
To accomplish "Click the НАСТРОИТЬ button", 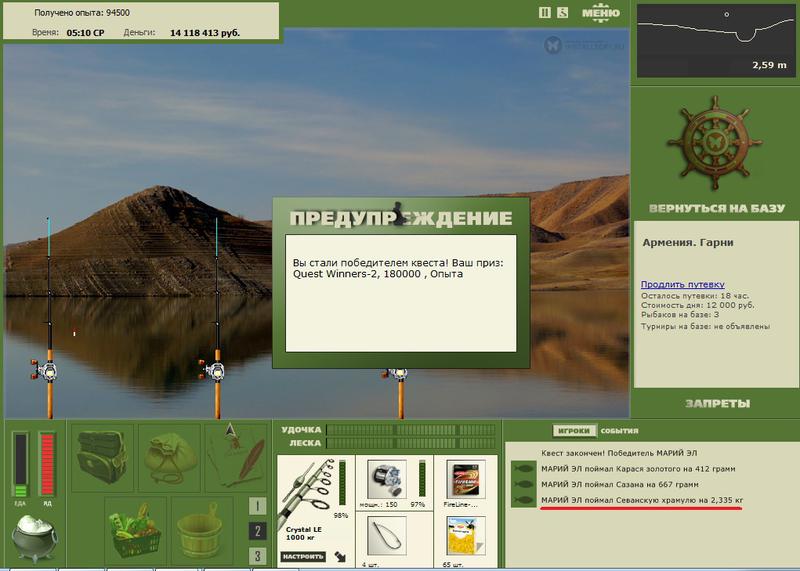I will tap(303, 556).
